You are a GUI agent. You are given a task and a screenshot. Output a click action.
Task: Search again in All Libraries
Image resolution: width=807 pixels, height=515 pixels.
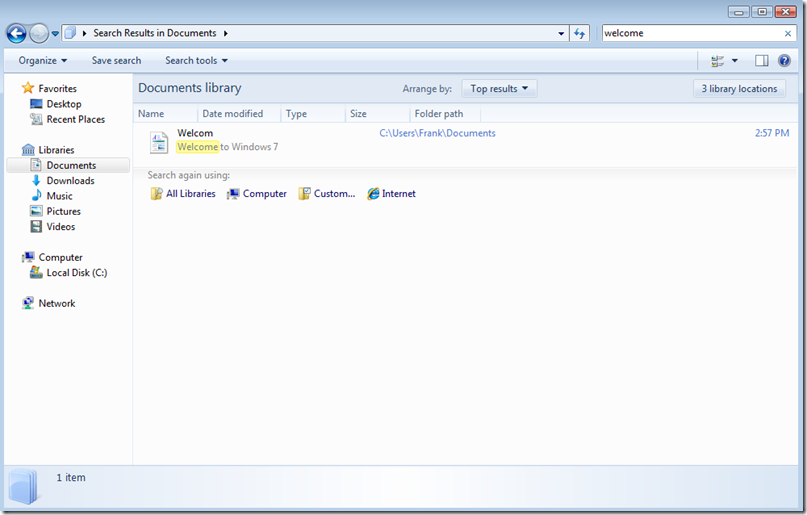click(183, 194)
